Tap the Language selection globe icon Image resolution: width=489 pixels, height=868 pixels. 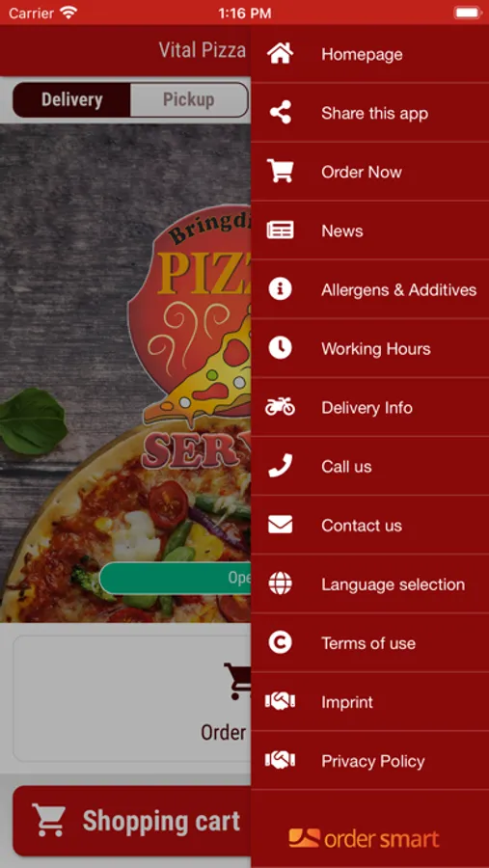[x=281, y=584]
